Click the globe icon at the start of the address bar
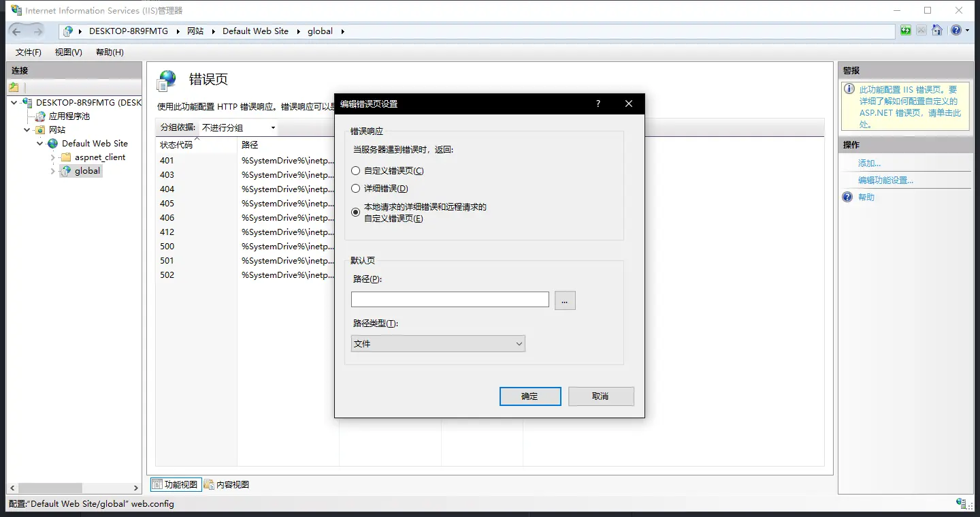The image size is (980, 517). tap(68, 31)
